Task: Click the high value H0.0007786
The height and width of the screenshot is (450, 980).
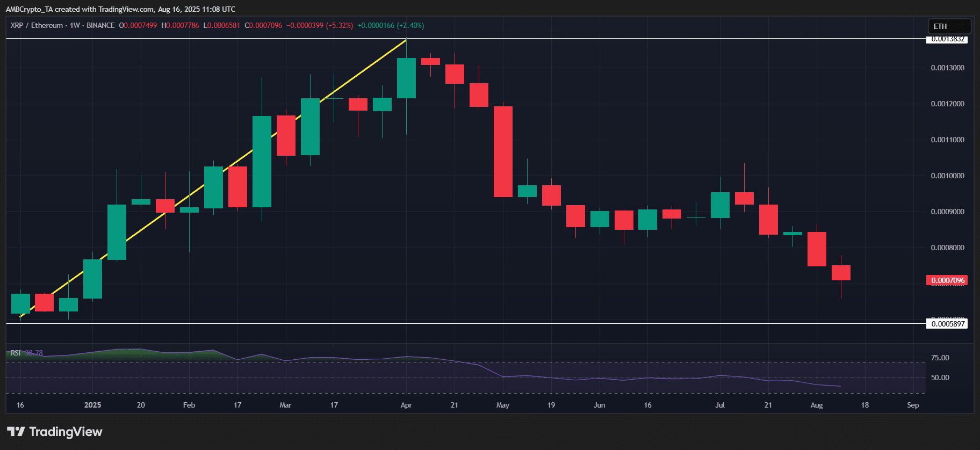Action: 181,25
